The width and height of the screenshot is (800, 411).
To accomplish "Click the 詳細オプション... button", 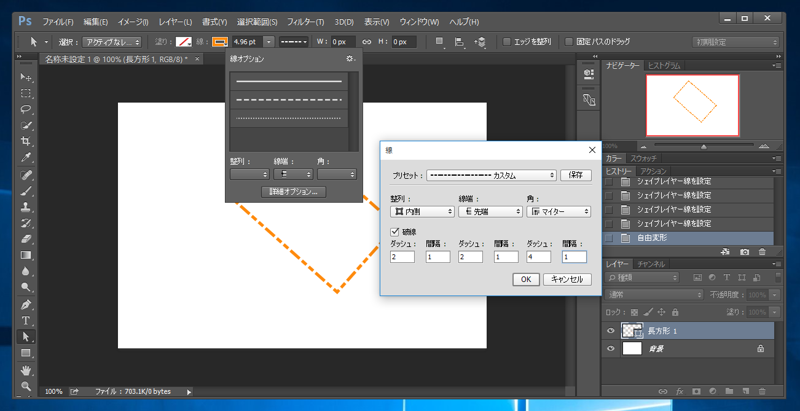I will [293, 192].
